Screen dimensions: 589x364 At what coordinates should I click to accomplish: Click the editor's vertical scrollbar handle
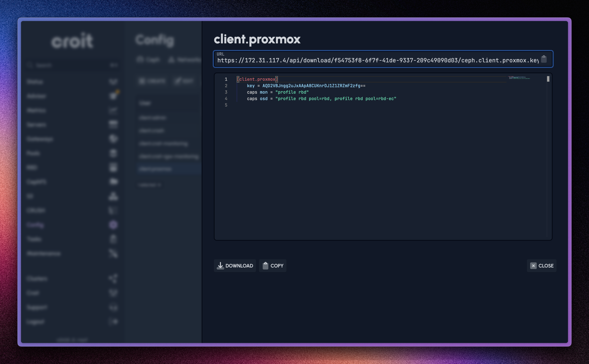click(548, 79)
